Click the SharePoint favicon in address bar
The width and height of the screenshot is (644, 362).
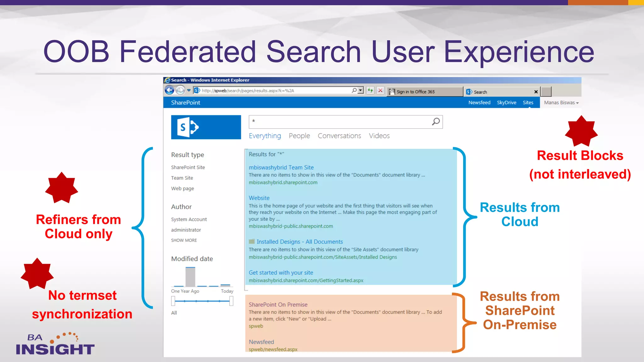[x=197, y=90]
